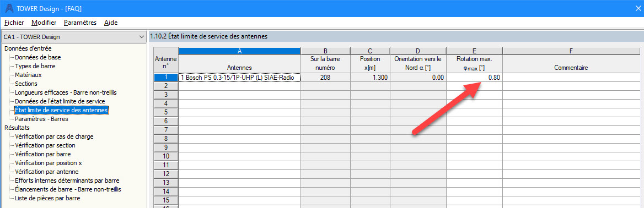Click max rotation cell containing 0.80
The image size is (644, 208).
[x=474, y=77]
